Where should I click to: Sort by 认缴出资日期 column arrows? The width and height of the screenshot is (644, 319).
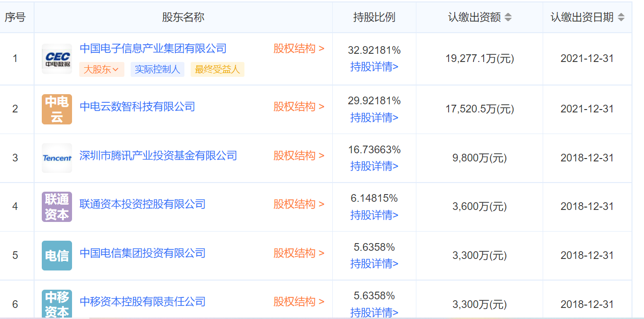[621, 17]
